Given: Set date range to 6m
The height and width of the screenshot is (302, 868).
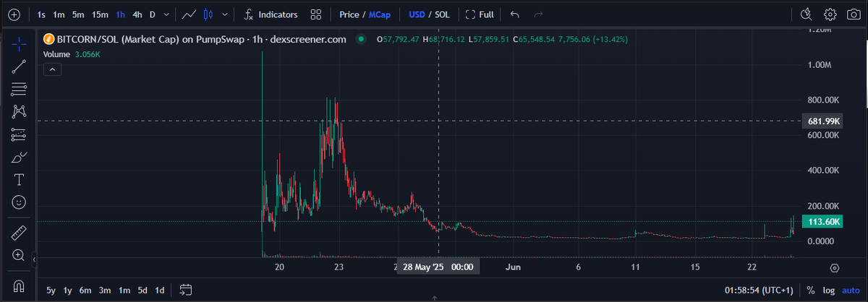Looking at the screenshot, I should (x=85, y=290).
